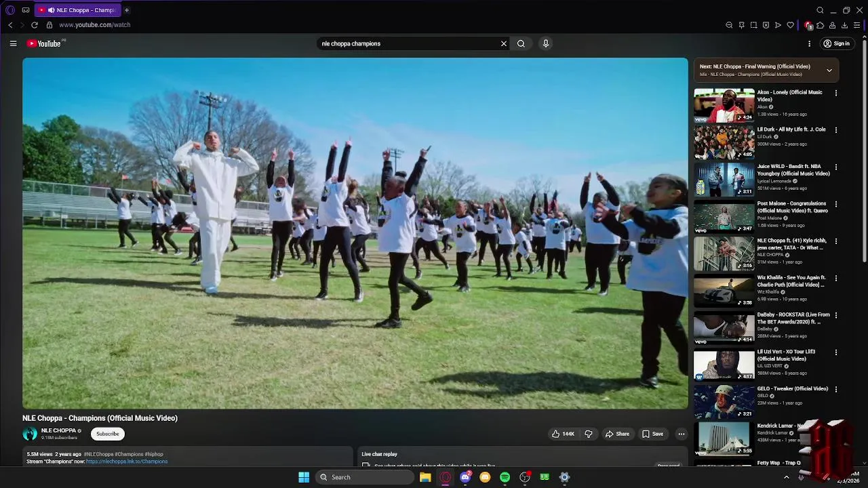The image size is (868, 488).
Task: Mute the tab using its speaker icon
Action: pyautogui.click(x=51, y=10)
